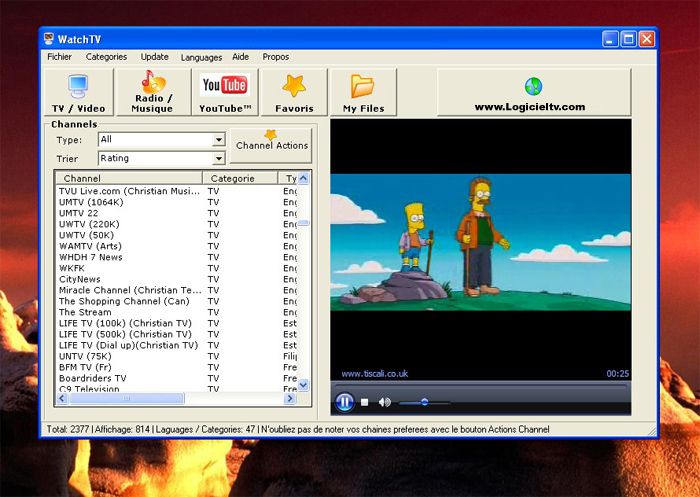Click the channel list scroll down arrow

303,385
